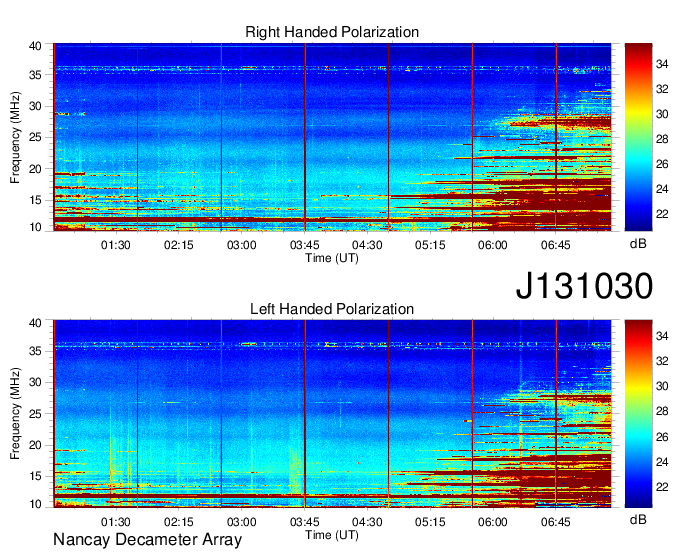Click 02:15 time tick on Left Handed plot

[179, 522]
